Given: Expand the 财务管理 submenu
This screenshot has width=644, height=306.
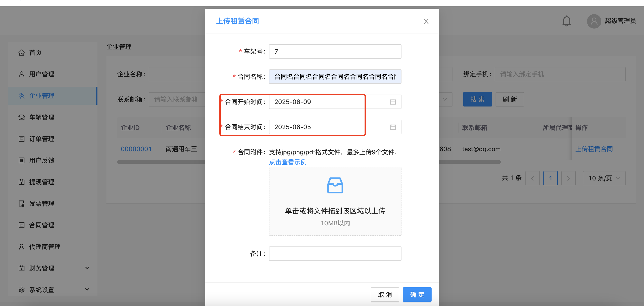Looking at the screenshot, I should tap(87, 268).
